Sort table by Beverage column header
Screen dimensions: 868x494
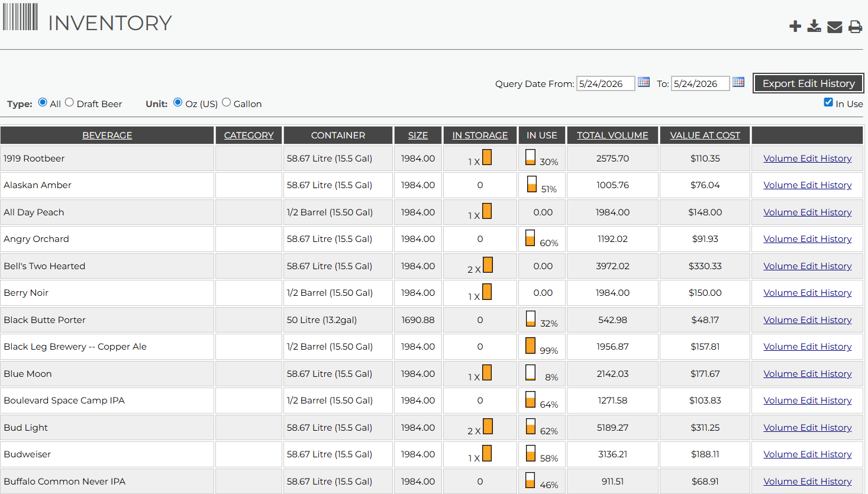[107, 135]
